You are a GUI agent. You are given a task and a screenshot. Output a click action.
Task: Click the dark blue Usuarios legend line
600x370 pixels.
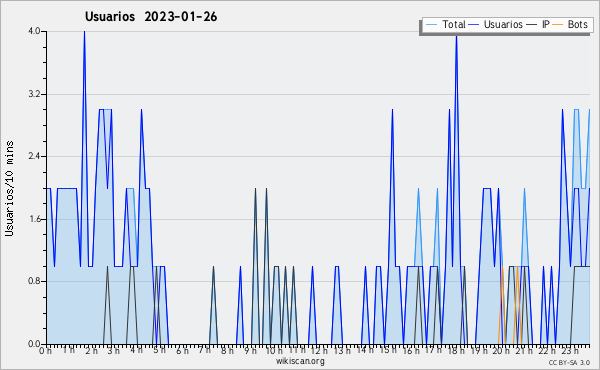[474, 25]
